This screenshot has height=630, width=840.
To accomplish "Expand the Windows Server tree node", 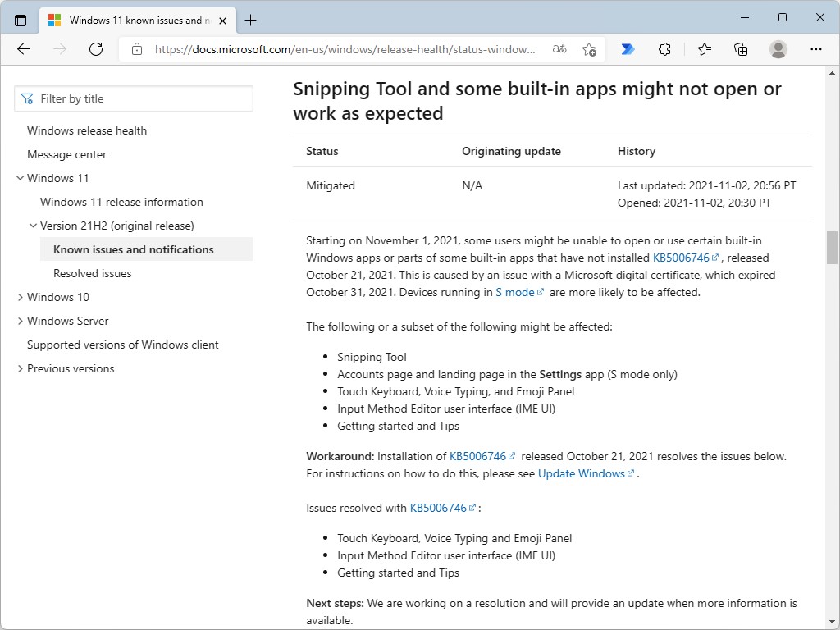I will click(21, 321).
